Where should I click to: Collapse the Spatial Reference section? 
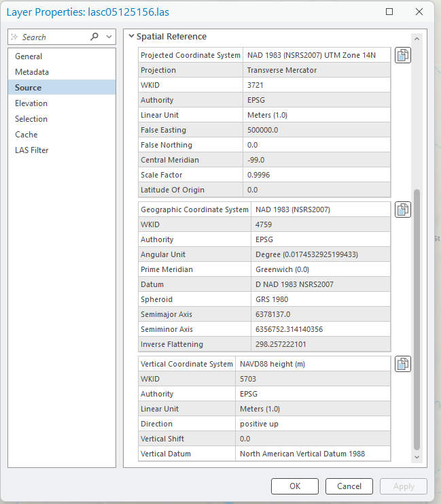pos(131,36)
